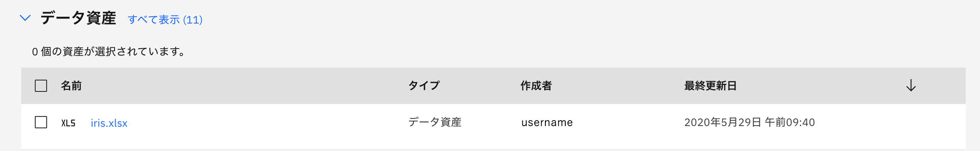980x151 pixels.
Task: Open the すべて表示 (11) link
Action: point(165,19)
